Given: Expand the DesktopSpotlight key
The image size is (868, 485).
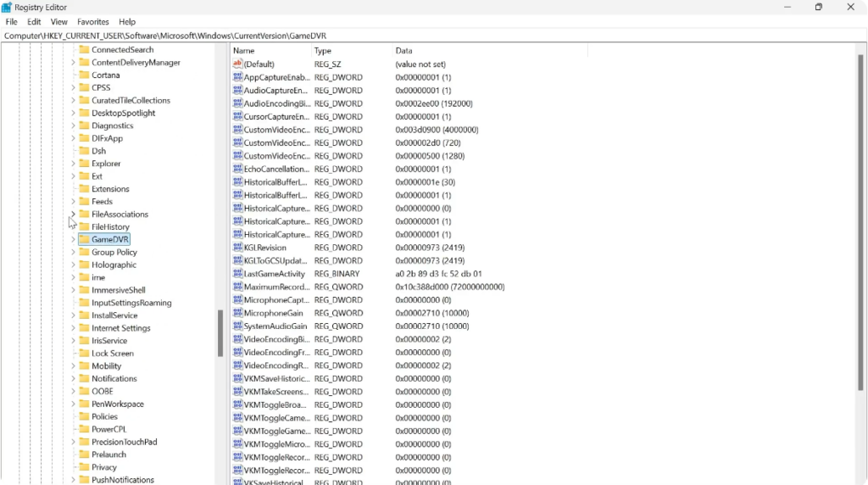Looking at the screenshot, I should pyautogui.click(x=73, y=113).
